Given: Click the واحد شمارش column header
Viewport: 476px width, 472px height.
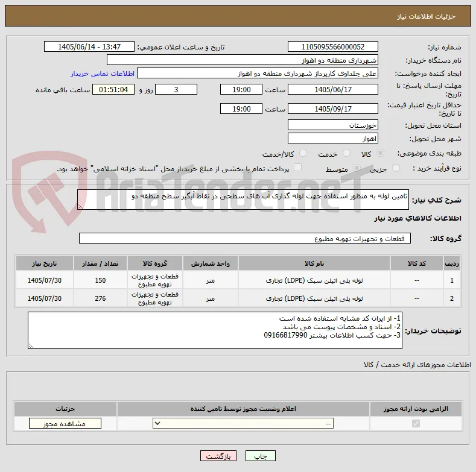Looking at the screenshot, I should coord(211,263).
